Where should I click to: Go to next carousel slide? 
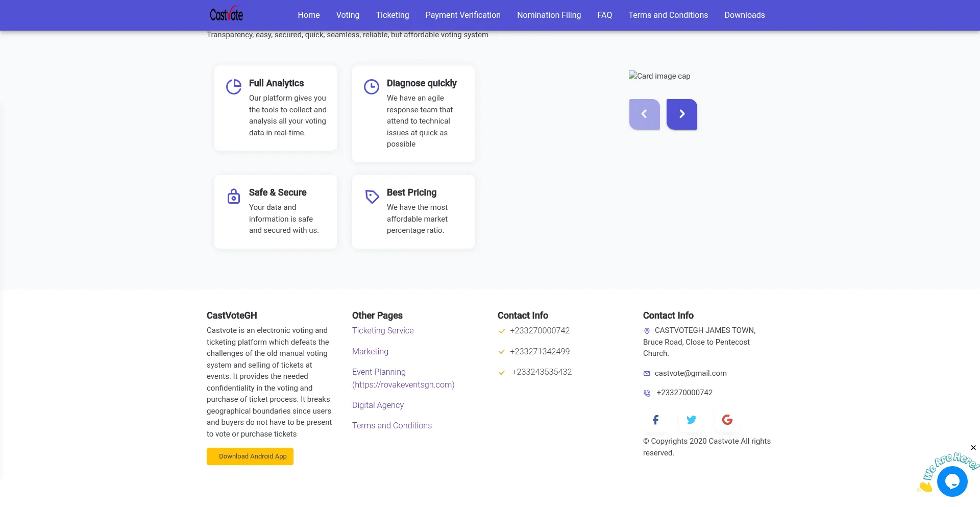click(681, 114)
